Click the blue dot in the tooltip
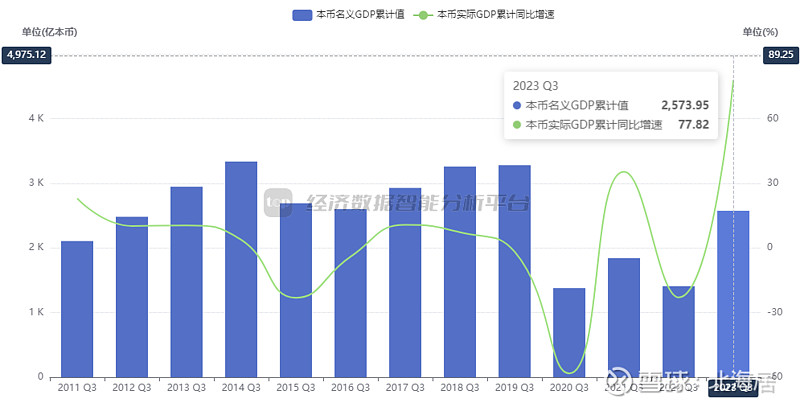Screen dimensions: 800x407 517,105
